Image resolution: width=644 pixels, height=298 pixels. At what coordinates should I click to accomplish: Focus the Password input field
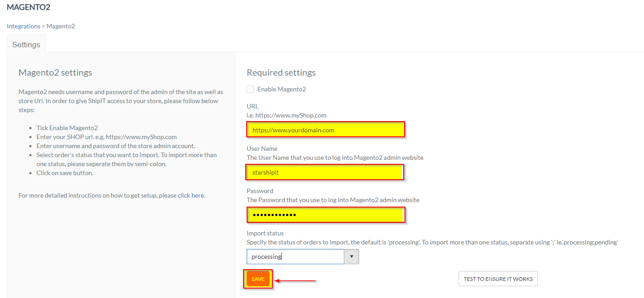(326, 215)
